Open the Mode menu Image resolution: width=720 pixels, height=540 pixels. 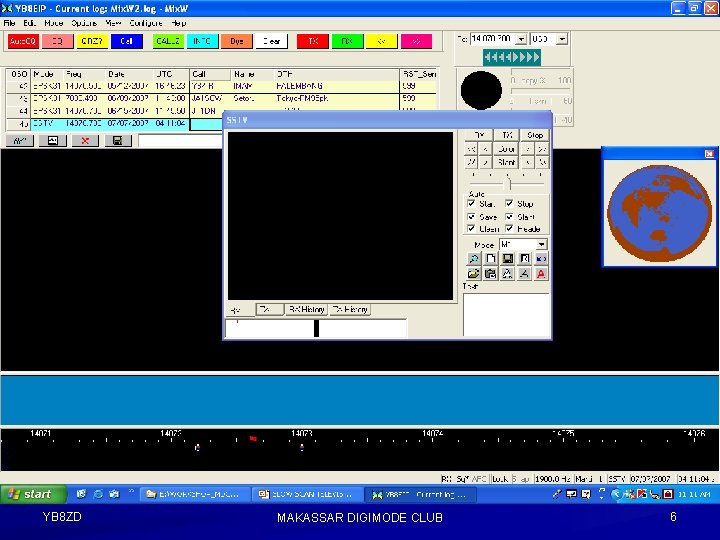point(53,23)
